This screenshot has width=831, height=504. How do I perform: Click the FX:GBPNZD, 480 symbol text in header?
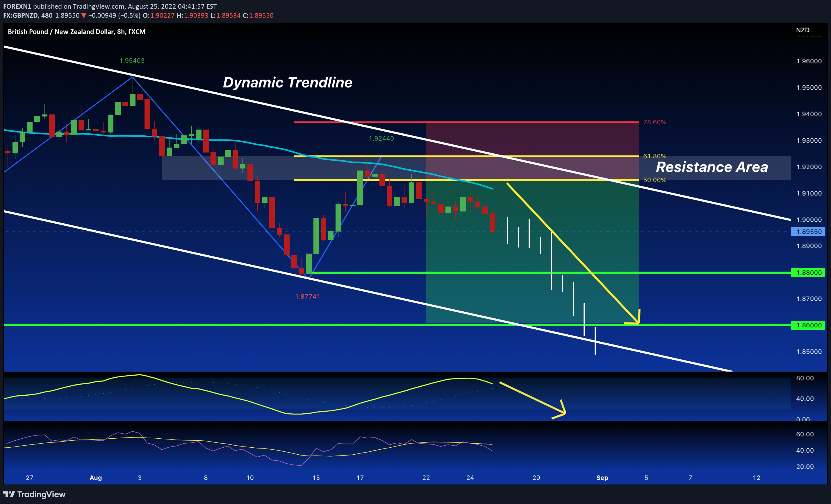28,15
